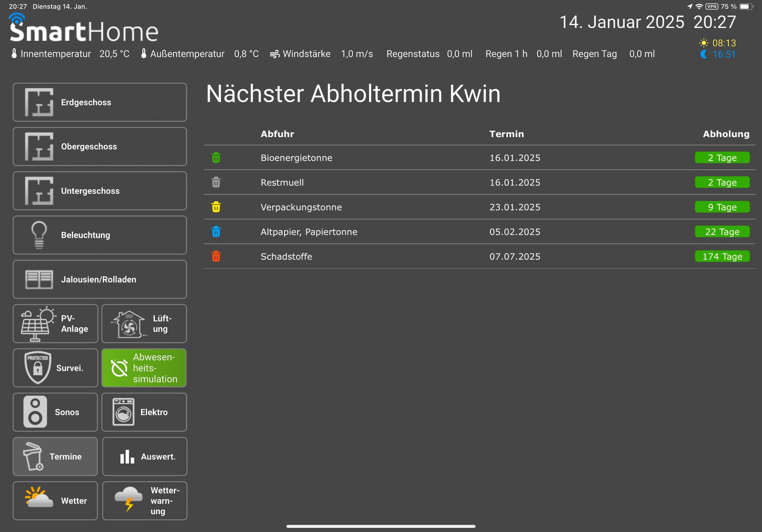
Task: Click the Beleuchtung light bulb icon
Action: (39, 235)
